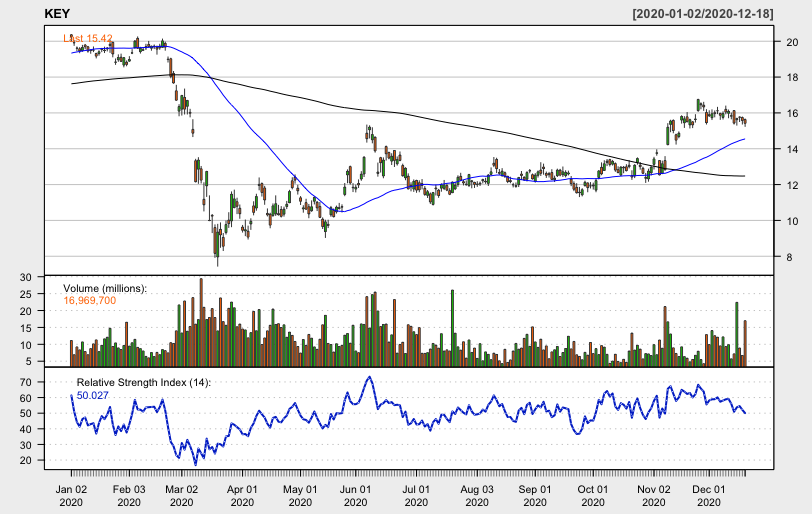Click the KEY ticker title

pos(57,14)
